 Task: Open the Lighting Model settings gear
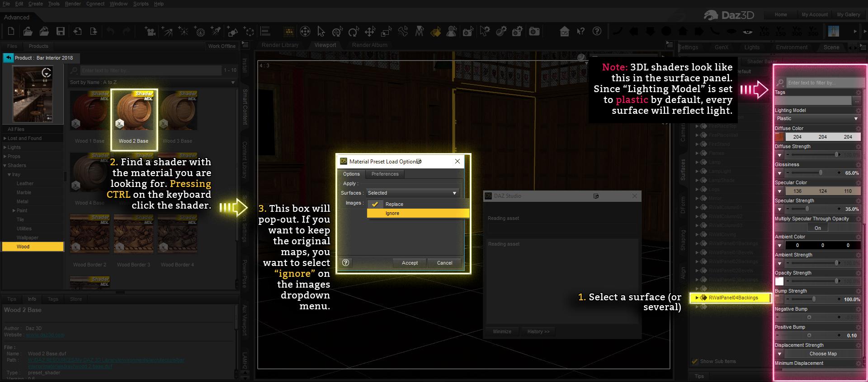(858, 110)
